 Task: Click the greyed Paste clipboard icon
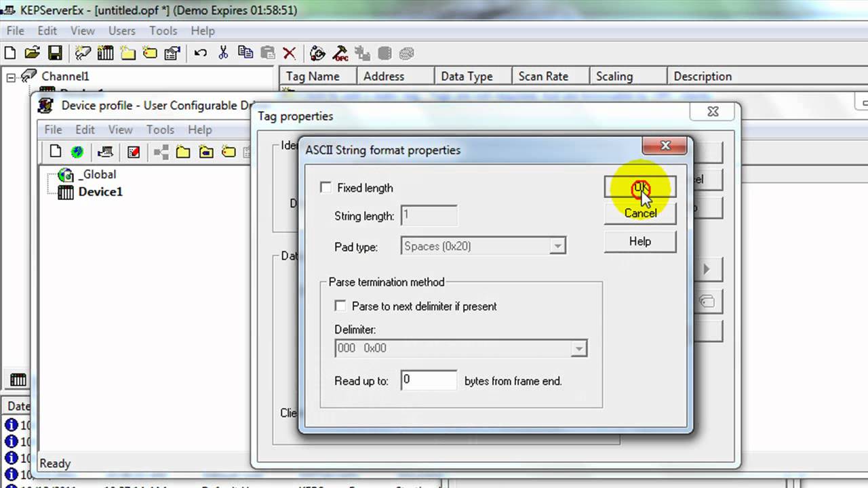[268, 53]
